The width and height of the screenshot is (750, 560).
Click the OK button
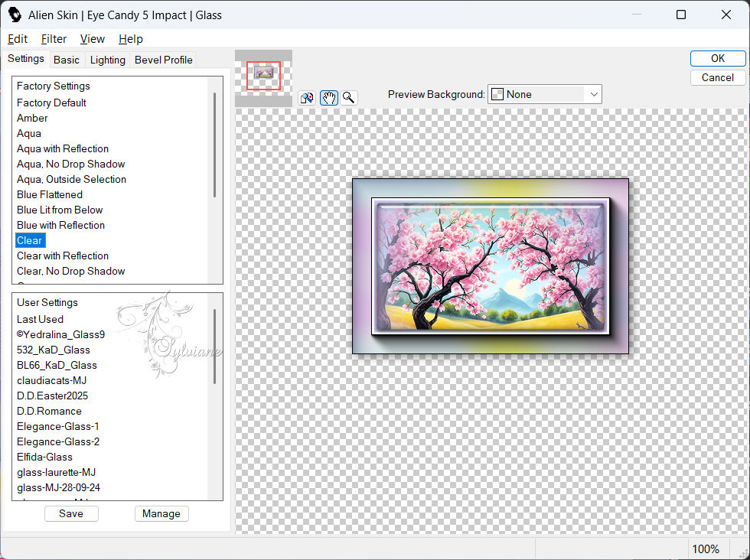[718, 58]
